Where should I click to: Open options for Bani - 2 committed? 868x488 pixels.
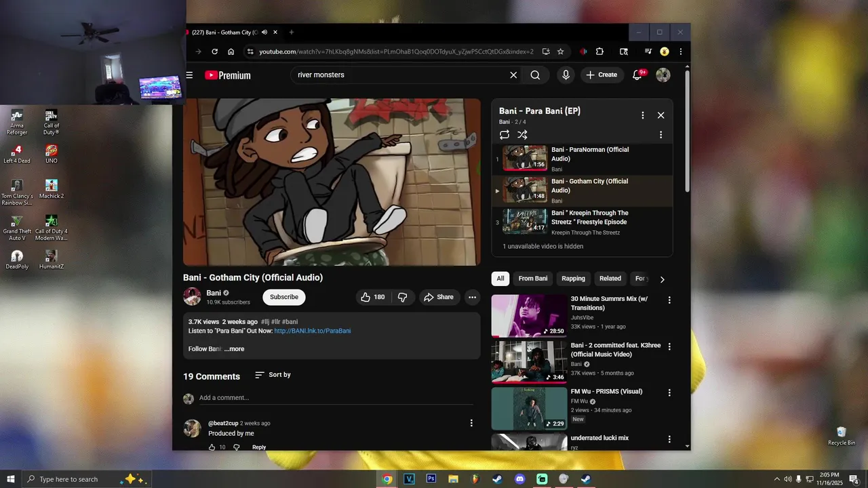[x=669, y=346]
